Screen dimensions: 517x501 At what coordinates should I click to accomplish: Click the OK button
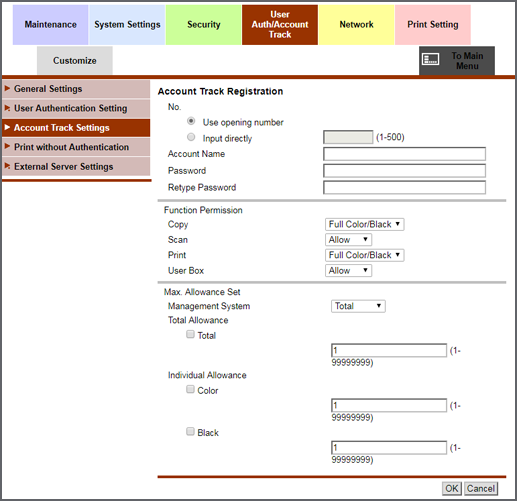point(452,488)
